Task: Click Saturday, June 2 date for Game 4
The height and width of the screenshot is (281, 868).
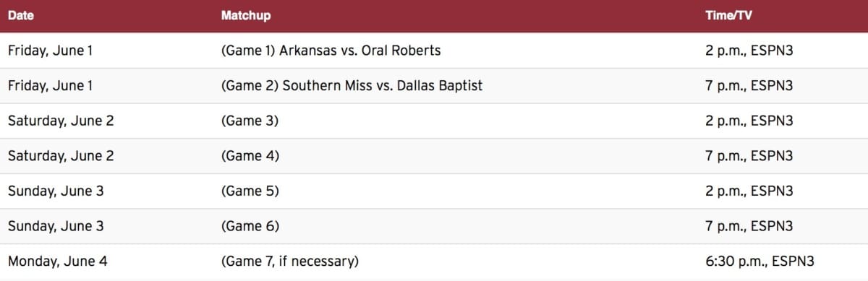Action: [61, 156]
